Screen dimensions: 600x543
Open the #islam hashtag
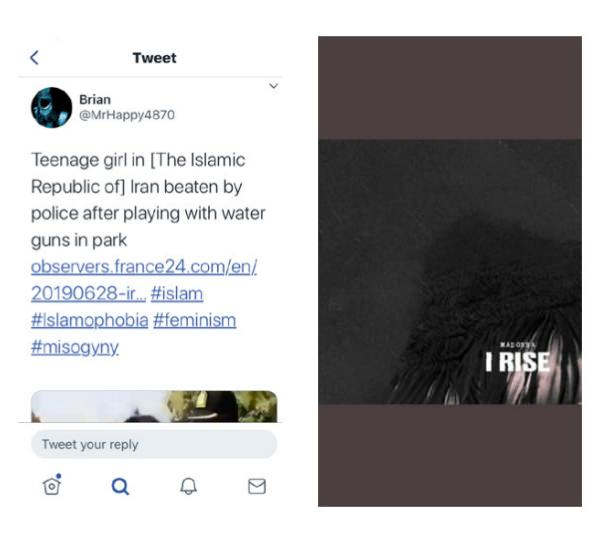tap(177, 294)
